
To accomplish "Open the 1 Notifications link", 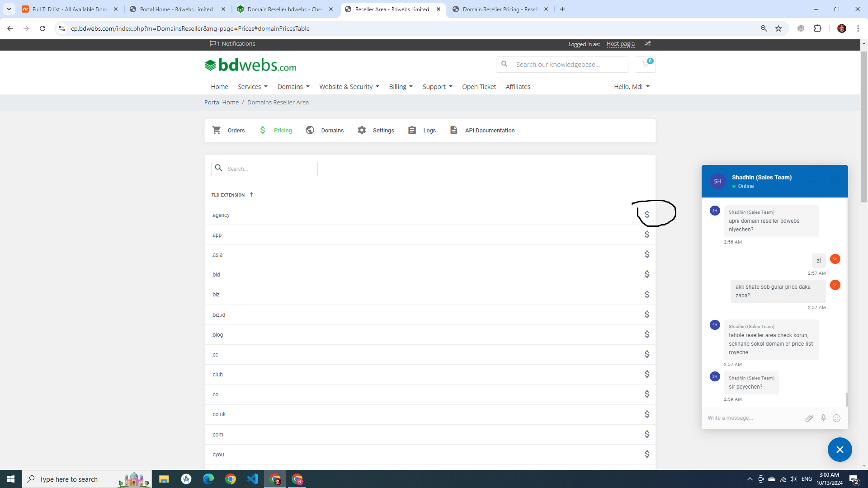I will click(x=232, y=44).
